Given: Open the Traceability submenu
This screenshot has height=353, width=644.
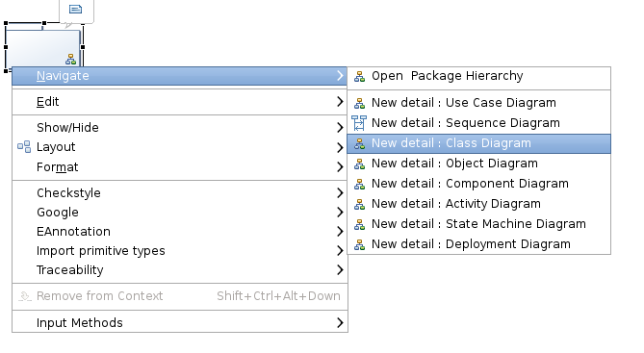Looking at the screenshot, I should [x=180, y=270].
